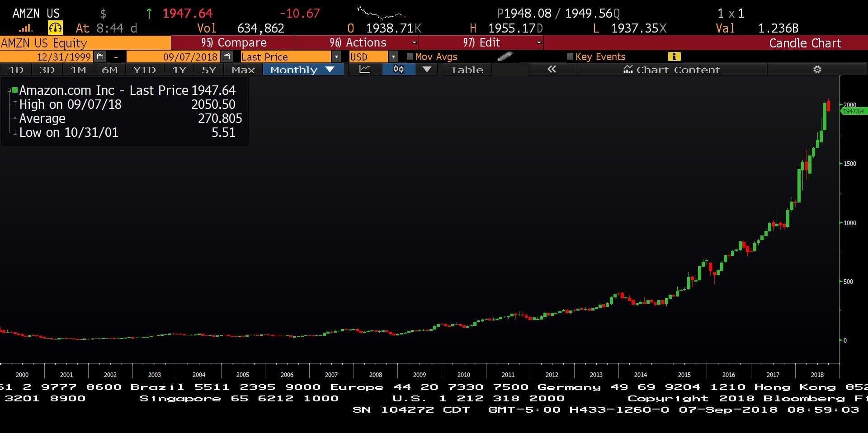Select the 1M range tab

click(78, 70)
